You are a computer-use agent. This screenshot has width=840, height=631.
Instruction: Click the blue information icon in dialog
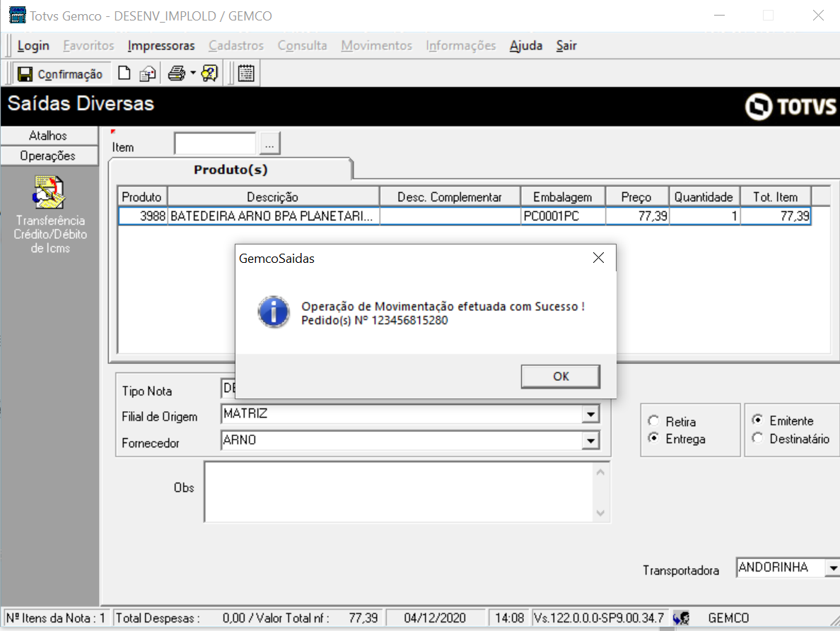pos(273,312)
